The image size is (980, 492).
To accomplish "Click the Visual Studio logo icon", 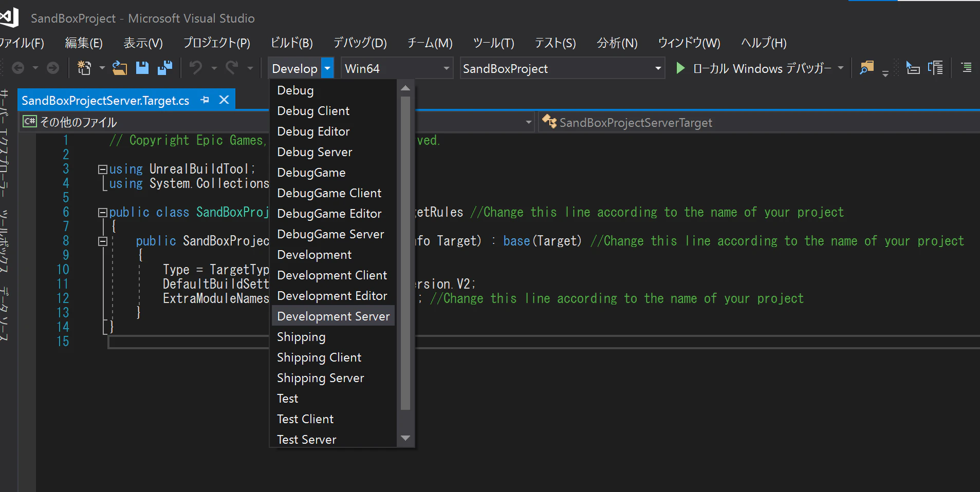I will [x=9, y=18].
